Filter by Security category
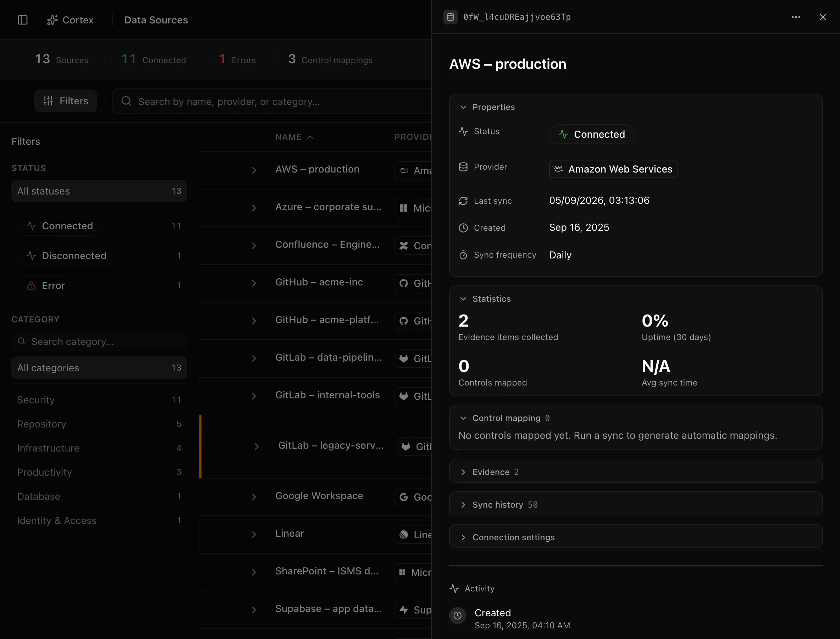 (x=99, y=400)
